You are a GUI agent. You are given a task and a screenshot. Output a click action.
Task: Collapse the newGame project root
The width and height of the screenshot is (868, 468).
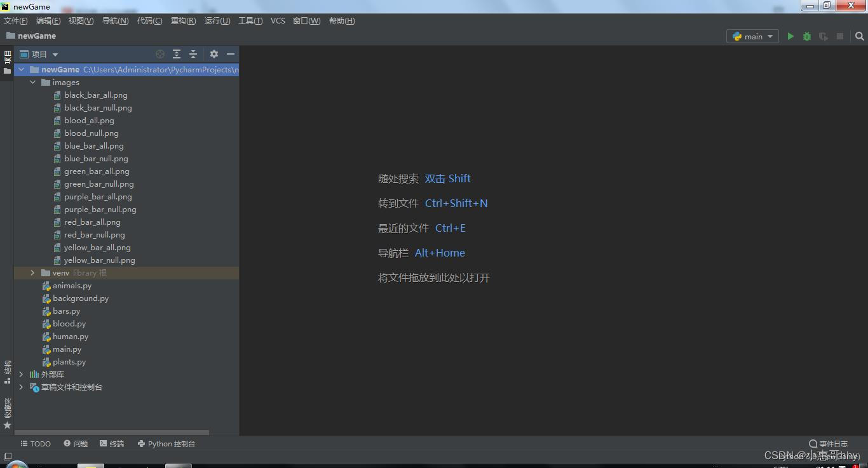tap(22, 70)
